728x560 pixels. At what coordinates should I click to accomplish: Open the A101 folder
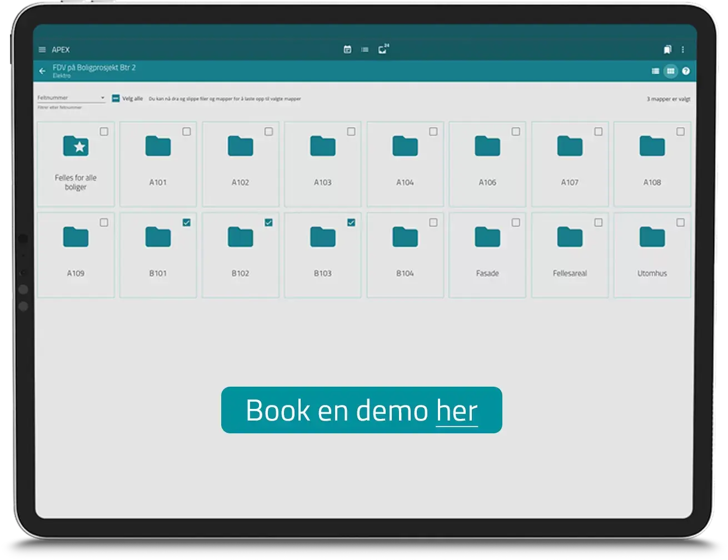coord(158,164)
